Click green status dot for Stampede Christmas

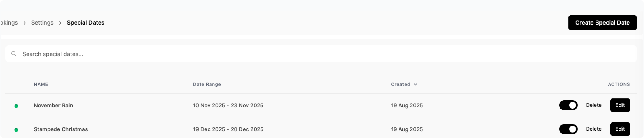pyautogui.click(x=16, y=130)
